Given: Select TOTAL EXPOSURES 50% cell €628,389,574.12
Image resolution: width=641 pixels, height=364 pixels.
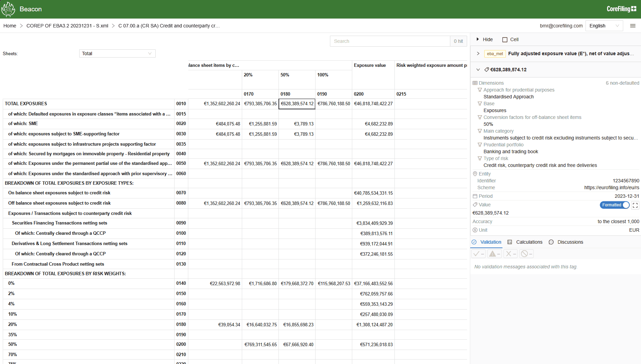Looking at the screenshot, I should click(x=297, y=104).
